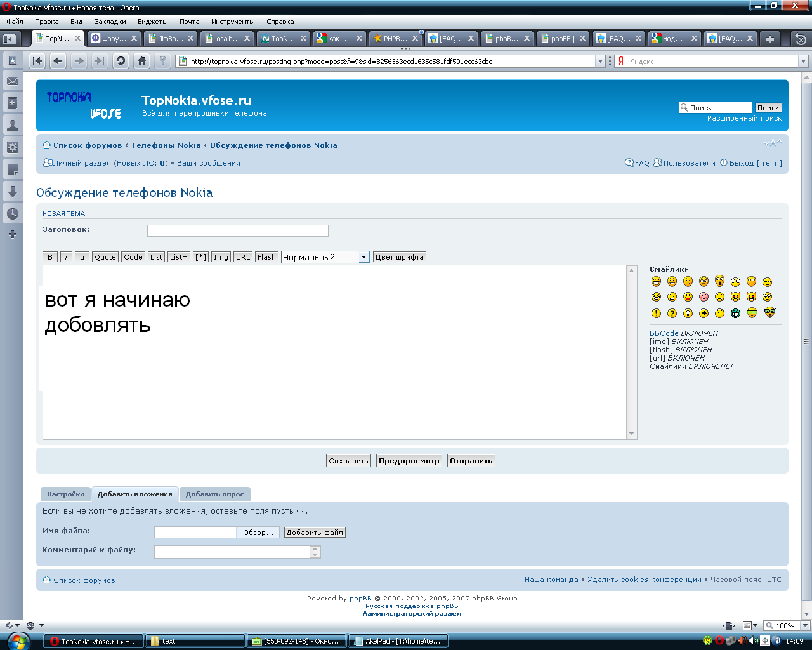812x650 pixels.
Task: Click the browser Back arrow button
Action: (x=58, y=61)
